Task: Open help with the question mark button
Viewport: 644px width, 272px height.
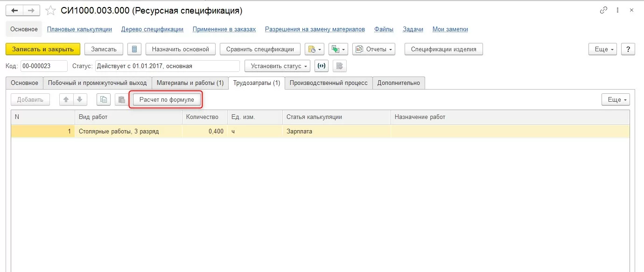Action: click(x=628, y=49)
